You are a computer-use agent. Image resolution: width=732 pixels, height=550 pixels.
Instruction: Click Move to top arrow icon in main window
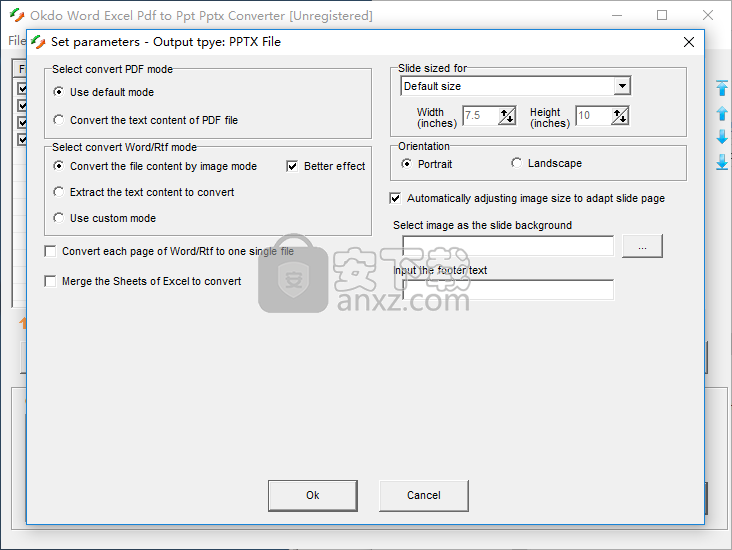(x=722, y=88)
